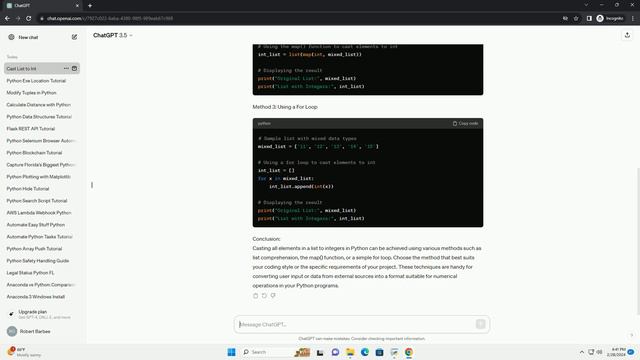Click the Chrome icon in the taskbar
640x360 pixels.
(x=409, y=352)
